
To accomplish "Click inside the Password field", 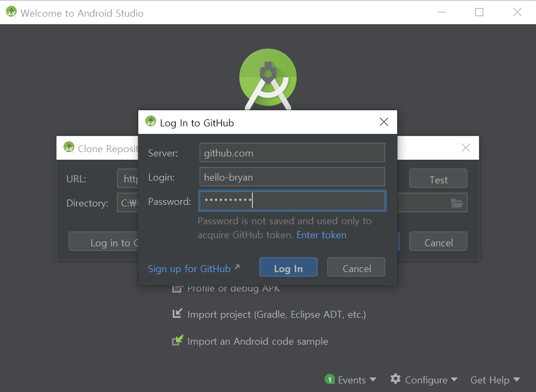I will (292, 201).
